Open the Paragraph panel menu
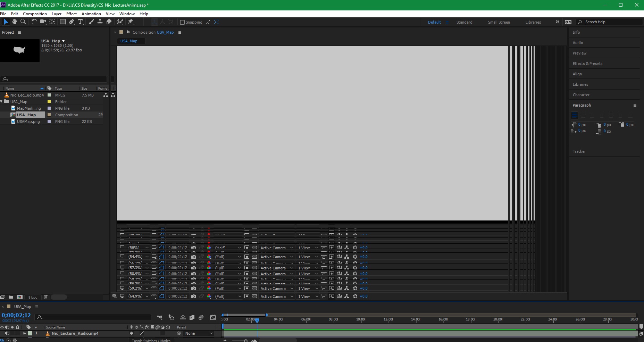 click(x=635, y=105)
